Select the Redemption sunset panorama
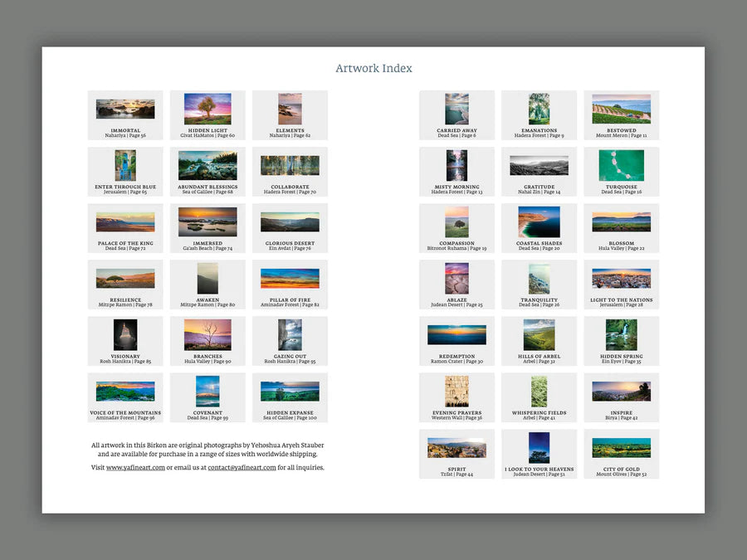The image size is (747, 560). coord(456,334)
